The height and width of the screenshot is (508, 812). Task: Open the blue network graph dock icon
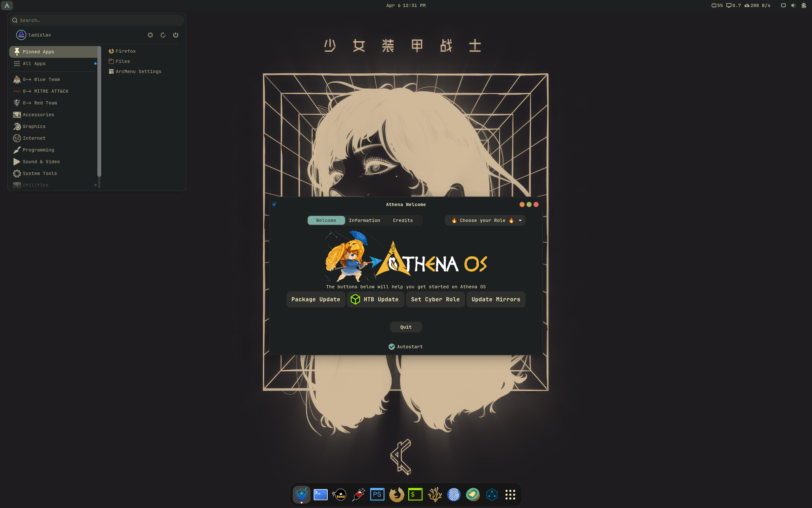click(x=492, y=494)
